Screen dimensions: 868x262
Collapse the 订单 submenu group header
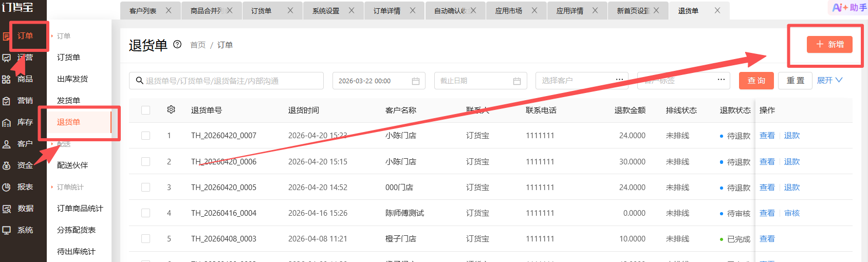pyautogui.click(x=64, y=36)
